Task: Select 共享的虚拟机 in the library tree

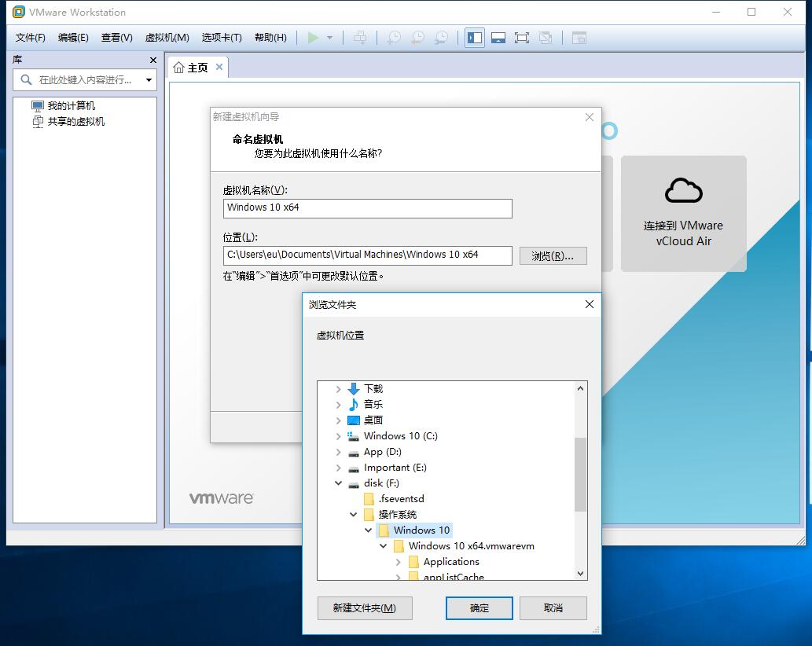Action: tap(75, 122)
